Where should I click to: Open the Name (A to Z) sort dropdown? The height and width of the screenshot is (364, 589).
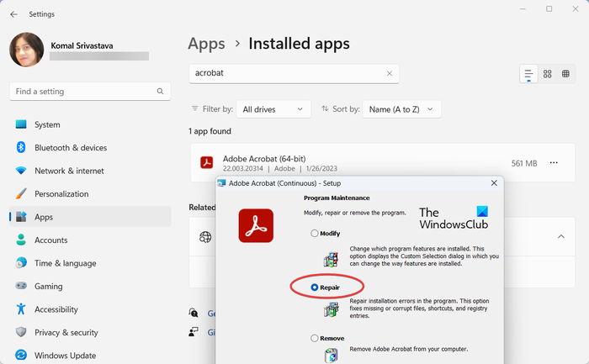[x=401, y=109]
